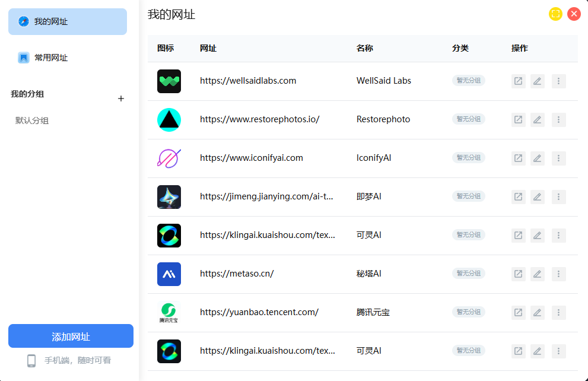Image resolution: width=588 pixels, height=381 pixels.
Task: Edit the IconifyAI entry with pencil icon
Action: (x=537, y=158)
